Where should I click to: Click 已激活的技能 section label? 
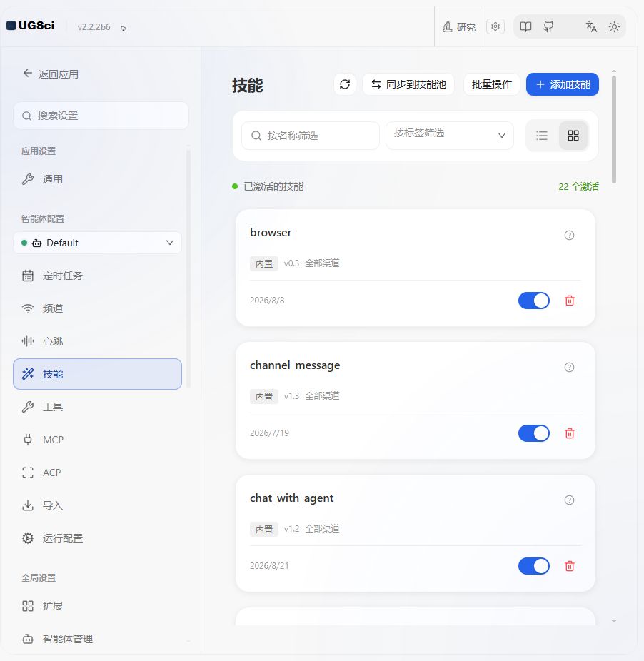point(273,186)
